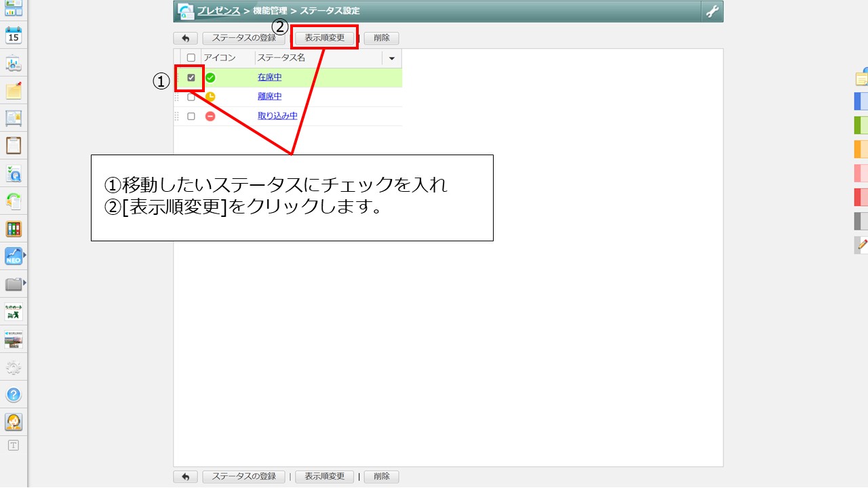
Task: Open the 在席中 status link
Action: (x=269, y=77)
